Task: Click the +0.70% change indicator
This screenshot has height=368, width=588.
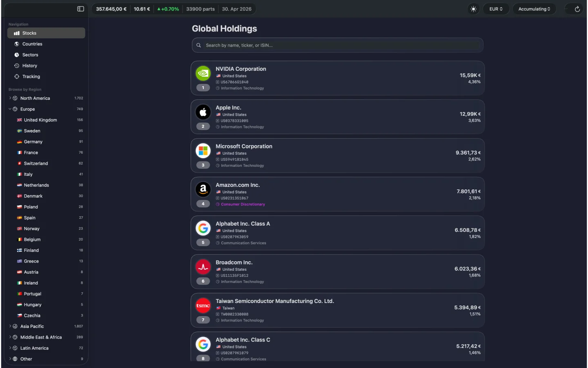Action: point(168,9)
